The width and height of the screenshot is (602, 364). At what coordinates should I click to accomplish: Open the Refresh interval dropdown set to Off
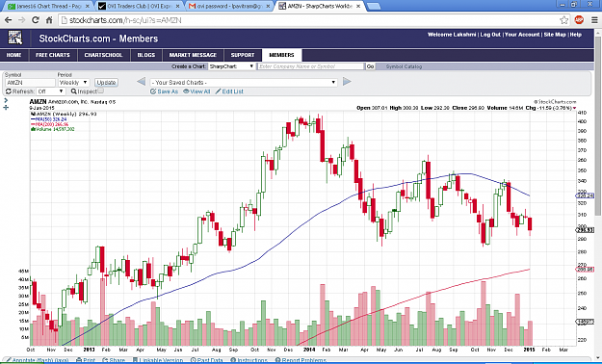click(50, 91)
